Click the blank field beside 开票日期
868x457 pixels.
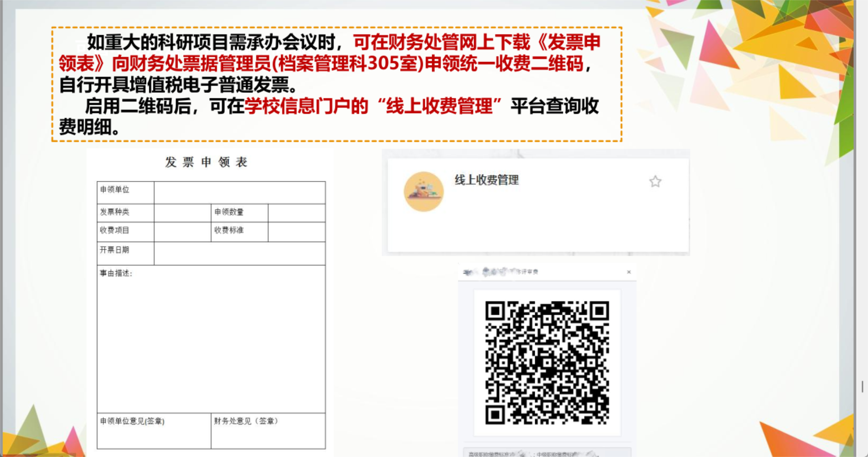(240, 253)
